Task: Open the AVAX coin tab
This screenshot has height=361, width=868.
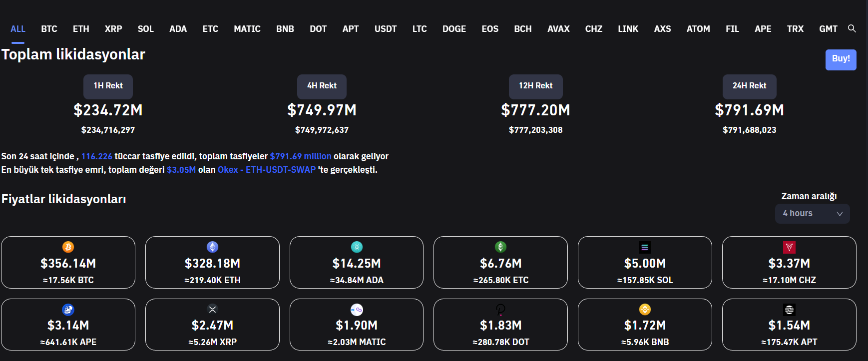Action: [x=558, y=29]
